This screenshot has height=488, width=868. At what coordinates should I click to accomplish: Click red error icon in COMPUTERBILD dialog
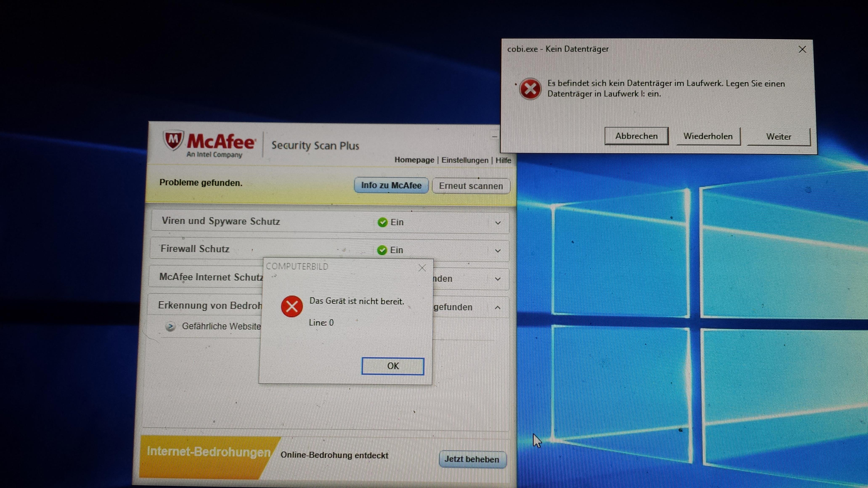pos(292,307)
